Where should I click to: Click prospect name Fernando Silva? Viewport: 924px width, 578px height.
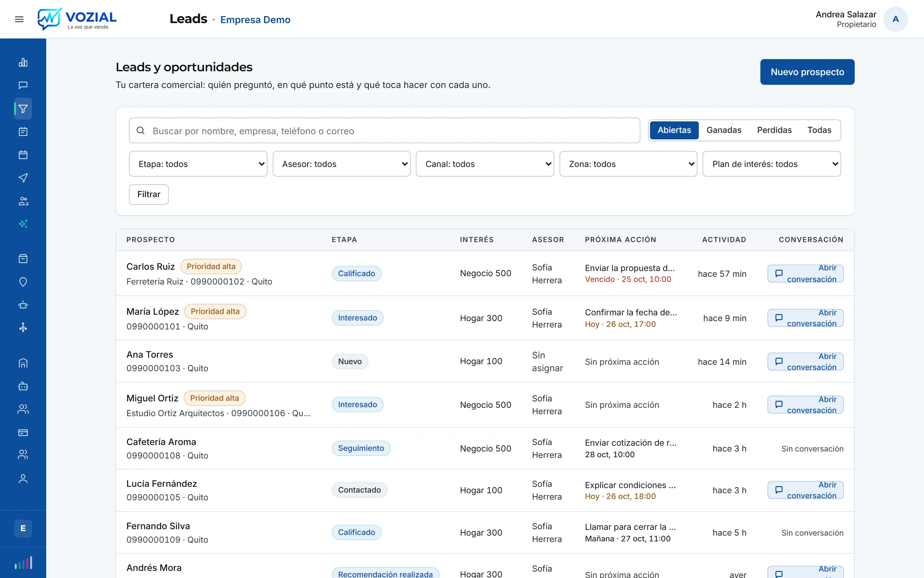click(x=158, y=526)
